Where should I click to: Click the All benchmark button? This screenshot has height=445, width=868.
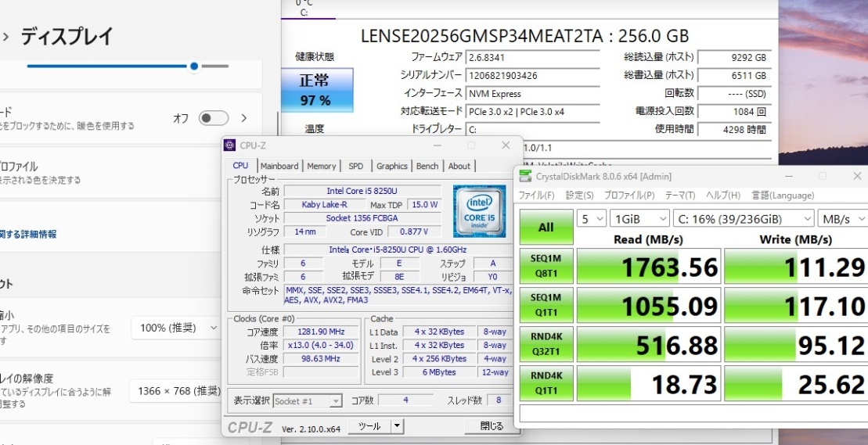coord(546,228)
